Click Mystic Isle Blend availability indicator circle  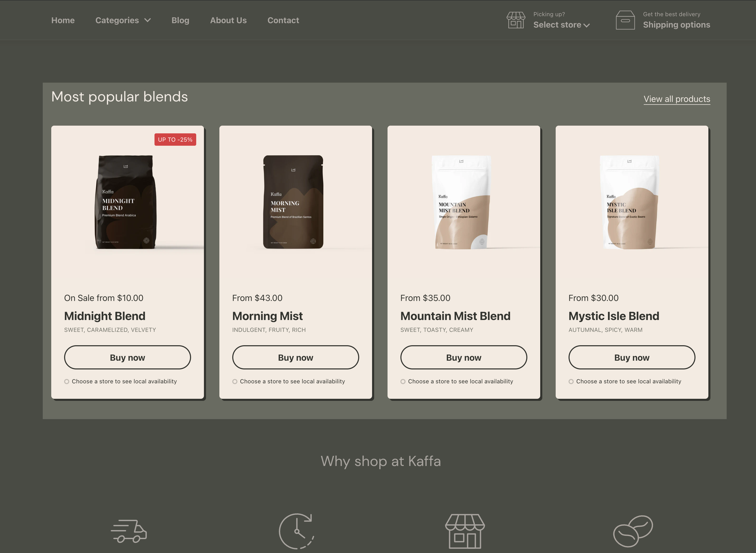pos(571,382)
